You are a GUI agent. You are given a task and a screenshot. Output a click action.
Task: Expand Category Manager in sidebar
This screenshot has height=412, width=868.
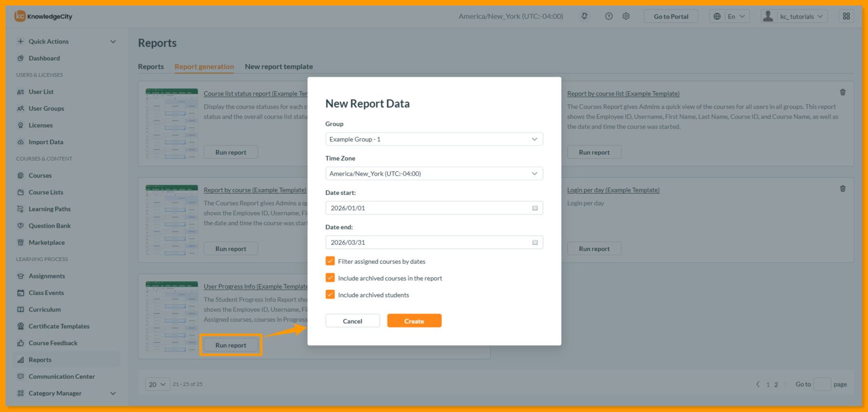113,393
